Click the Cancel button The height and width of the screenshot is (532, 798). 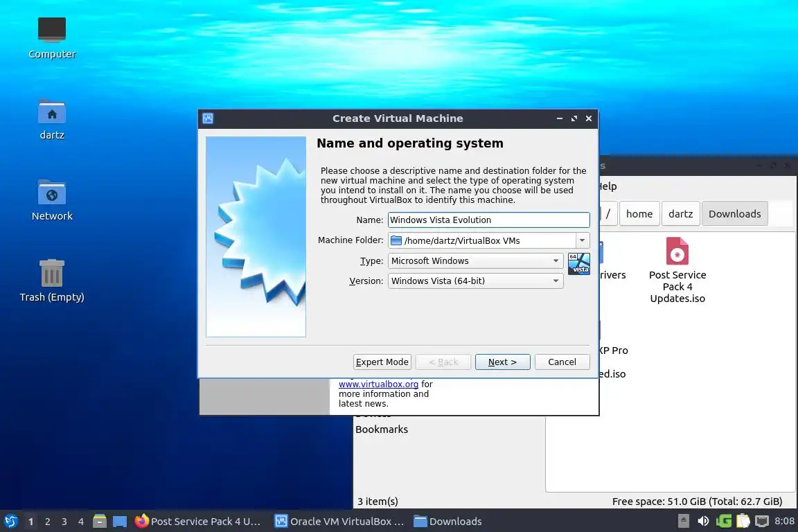(562, 362)
